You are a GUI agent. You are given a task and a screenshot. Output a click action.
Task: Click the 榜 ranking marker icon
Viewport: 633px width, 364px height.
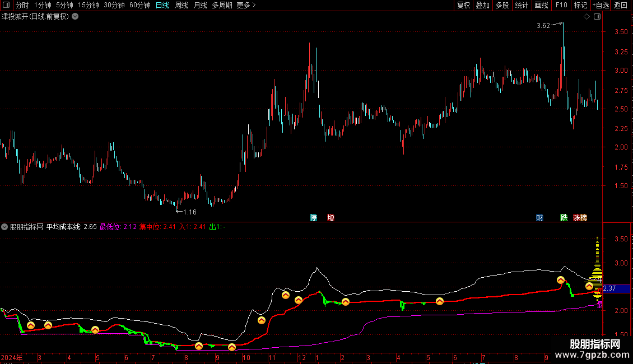584,218
